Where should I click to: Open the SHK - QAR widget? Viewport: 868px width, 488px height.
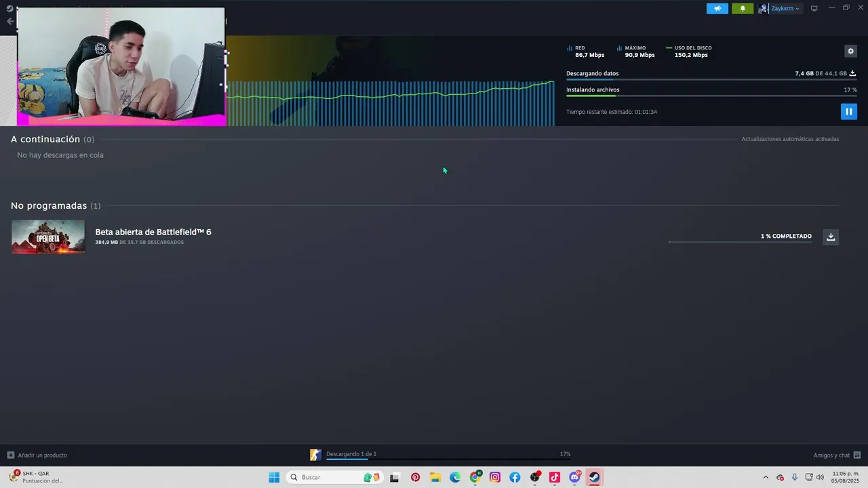coord(36,477)
